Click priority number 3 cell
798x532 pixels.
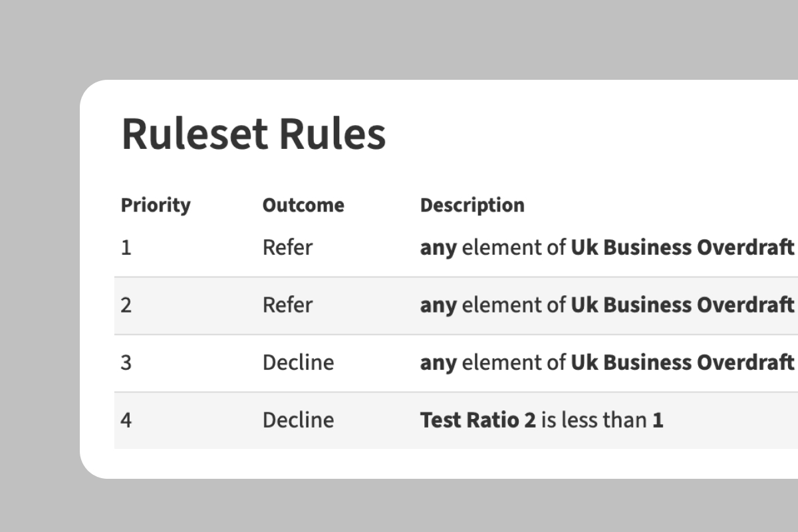(126, 362)
